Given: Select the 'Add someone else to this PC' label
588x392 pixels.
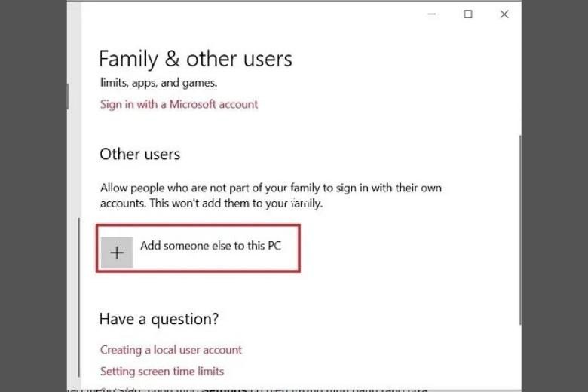Looking at the screenshot, I should (x=210, y=246).
